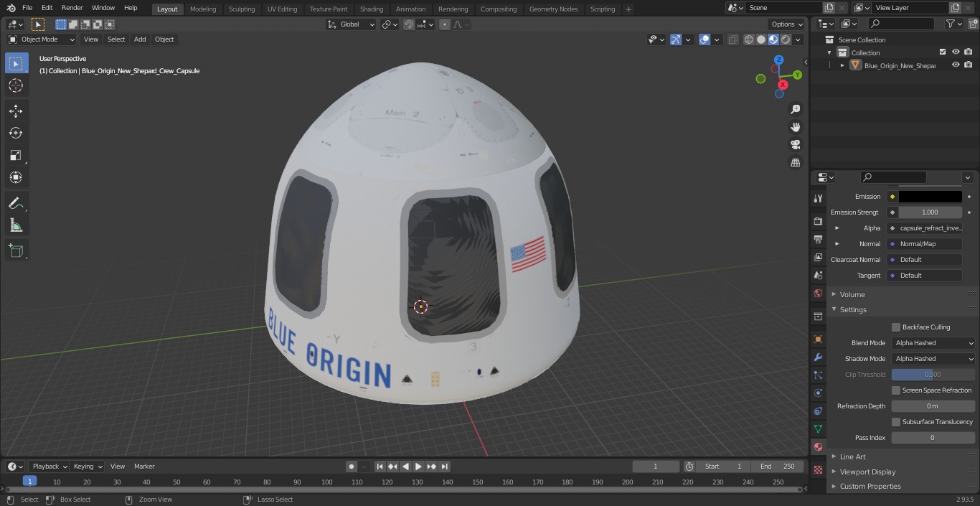Screen dimensions: 980x506
Task: Click the Emission Strength value slider
Action: [x=930, y=212]
